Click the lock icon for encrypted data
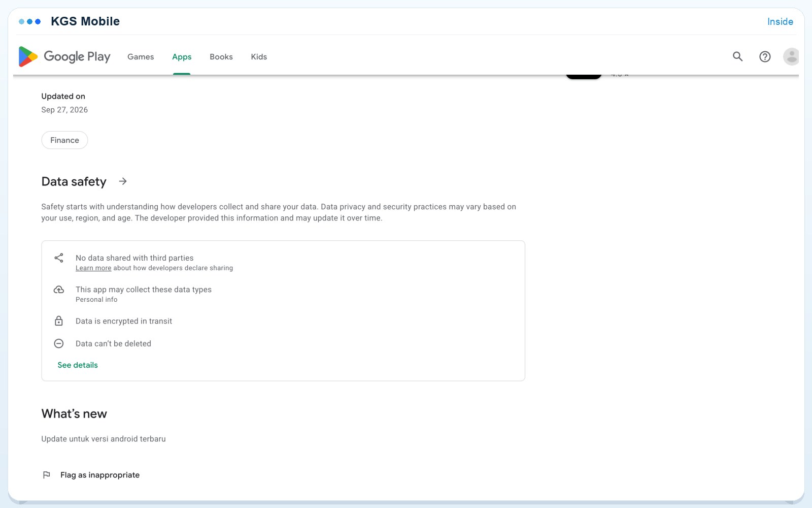This screenshot has width=812, height=508. (59, 321)
